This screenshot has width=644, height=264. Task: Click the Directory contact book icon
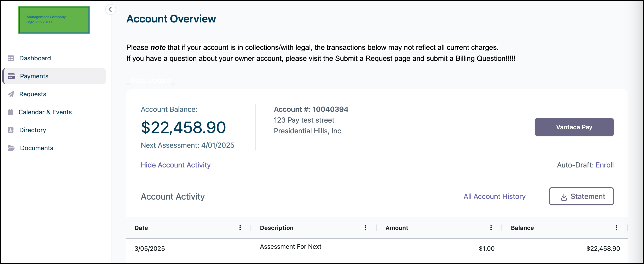11,130
